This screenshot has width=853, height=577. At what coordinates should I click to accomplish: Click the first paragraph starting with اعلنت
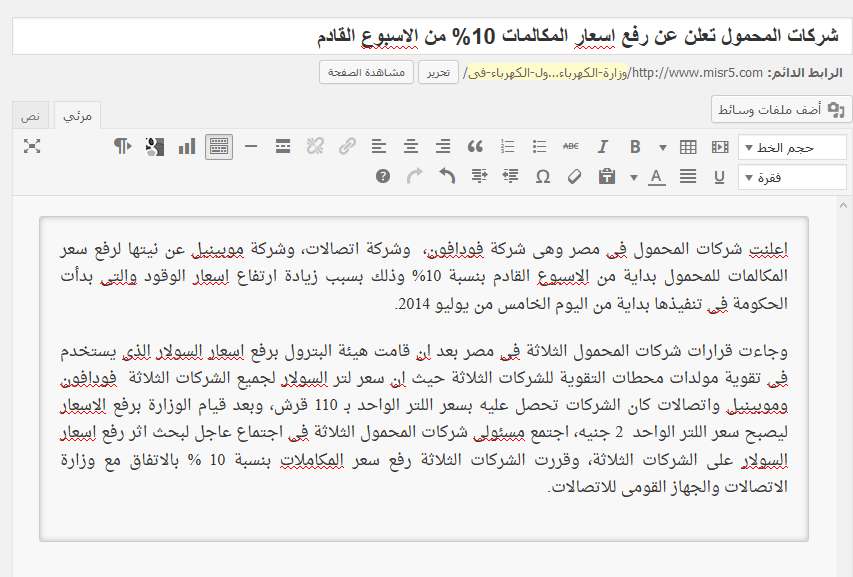tap(424, 276)
